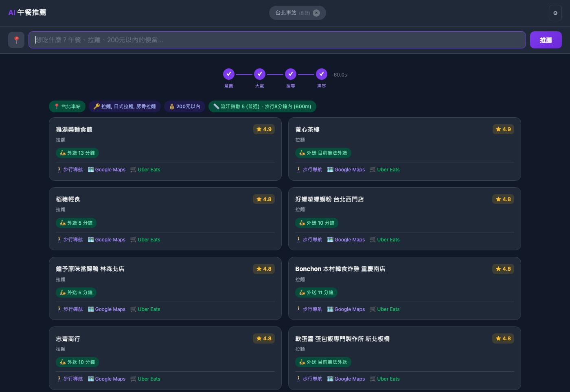Open 步行導航 for 雞湯桑麵食館
Viewport: 570px width, 392px height.
70,170
